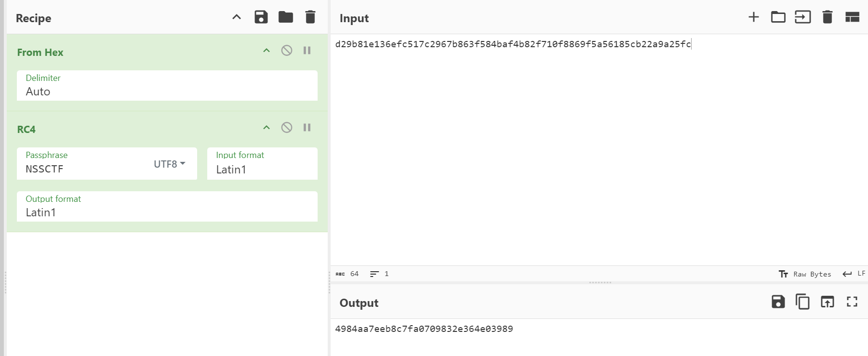Clear the recipe with the trash icon
Viewport: 868px width, 356px height.
click(310, 17)
